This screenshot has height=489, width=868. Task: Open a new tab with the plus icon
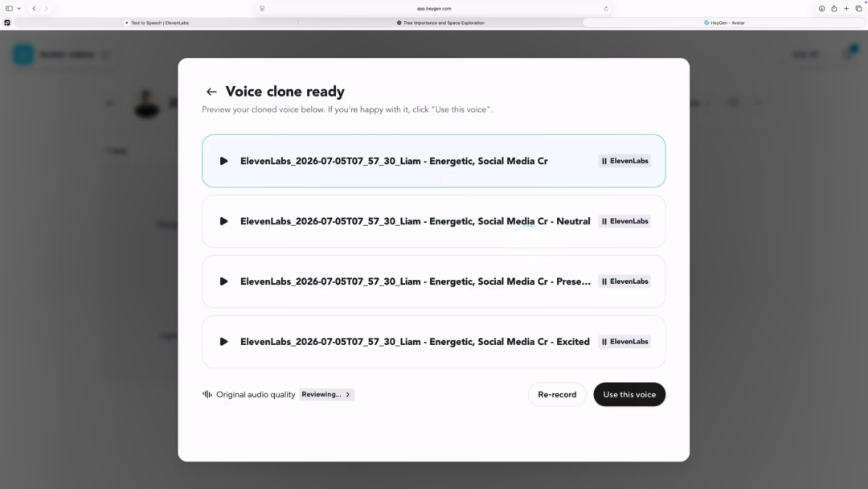(846, 8)
